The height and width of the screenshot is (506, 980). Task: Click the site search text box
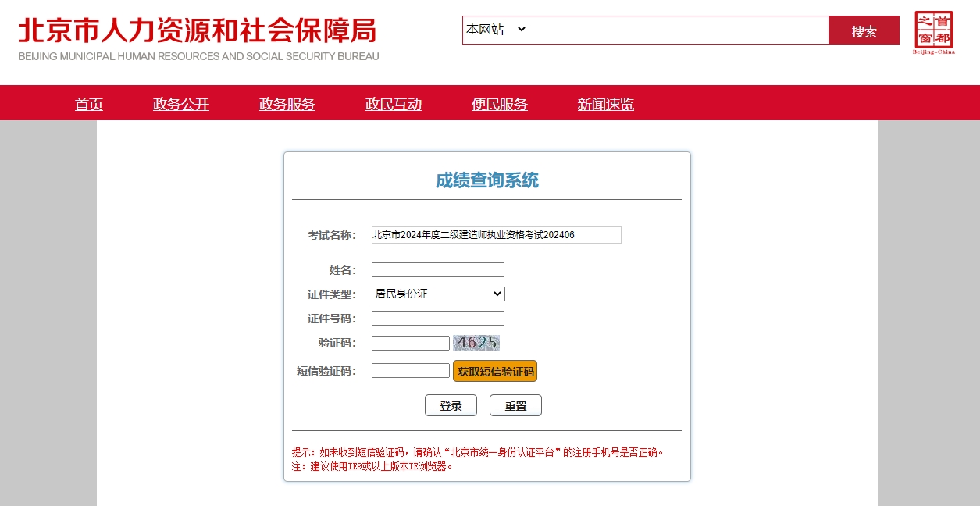[x=678, y=30]
